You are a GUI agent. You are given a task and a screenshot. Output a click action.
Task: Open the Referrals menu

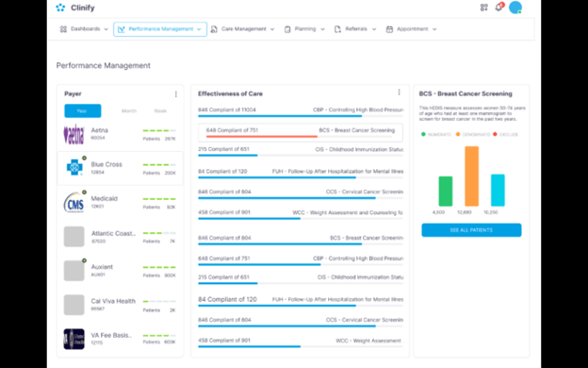355,29
